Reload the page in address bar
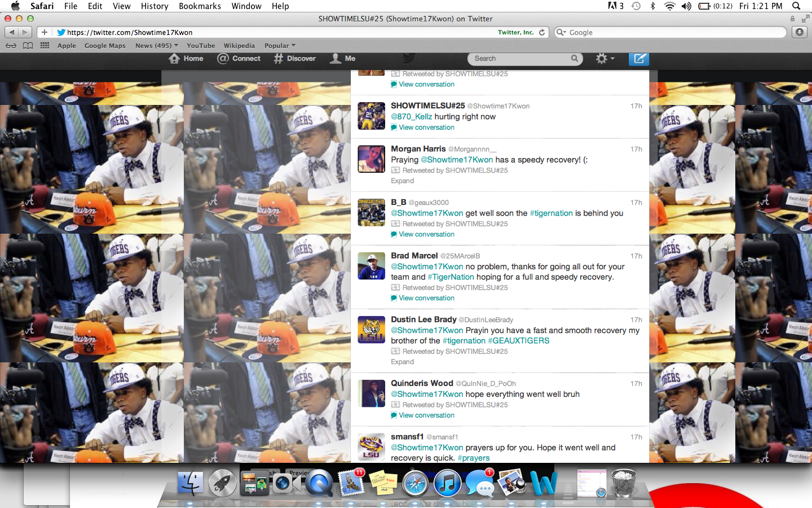Image resolution: width=812 pixels, height=508 pixels. [542, 32]
